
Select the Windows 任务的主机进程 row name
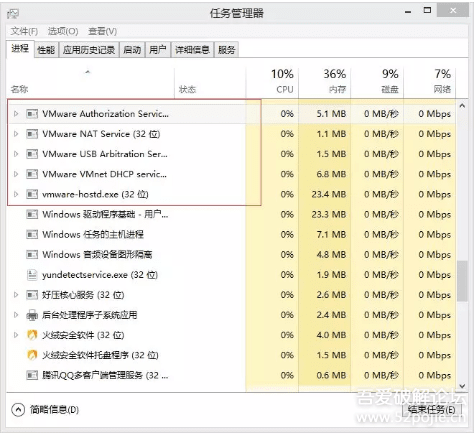(x=93, y=235)
